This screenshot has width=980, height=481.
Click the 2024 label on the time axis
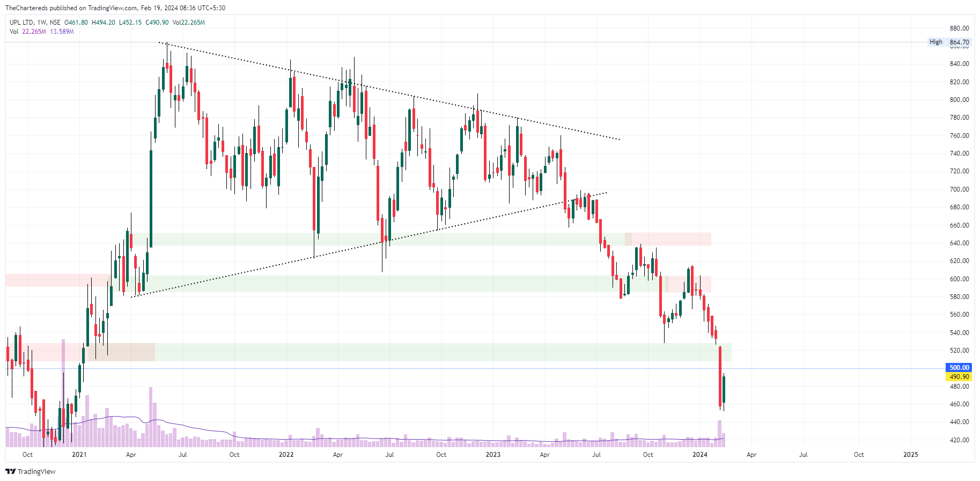(700, 455)
